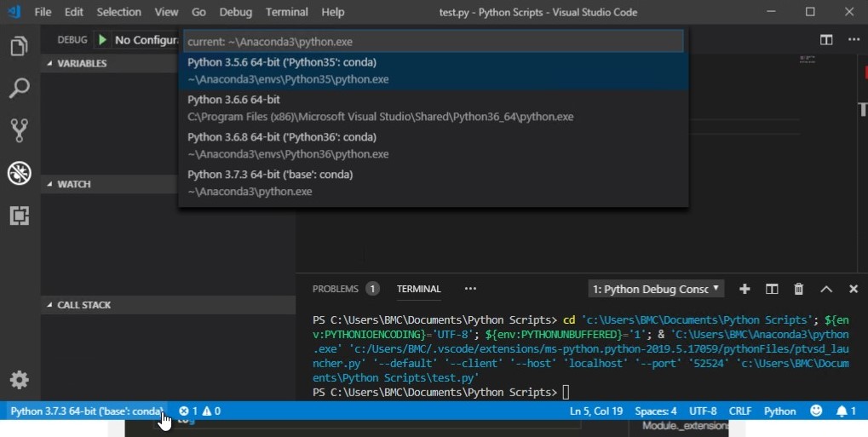Viewport: 868px width, 437px height.
Task: Kill the terminal with trash icon
Action: tap(798, 289)
